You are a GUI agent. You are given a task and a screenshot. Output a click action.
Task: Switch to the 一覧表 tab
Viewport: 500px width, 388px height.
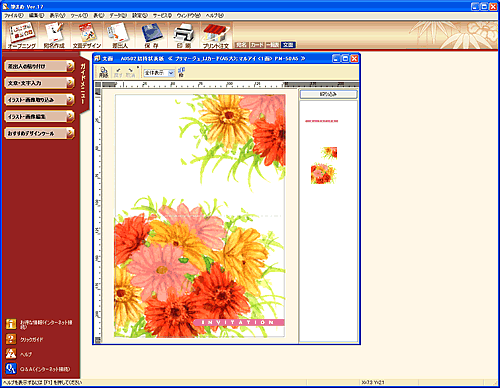(x=273, y=45)
